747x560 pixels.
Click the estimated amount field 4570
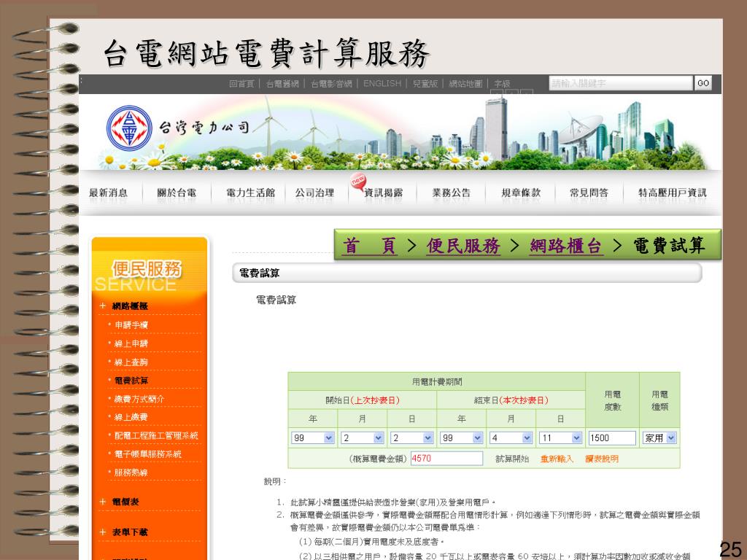[x=447, y=459]
